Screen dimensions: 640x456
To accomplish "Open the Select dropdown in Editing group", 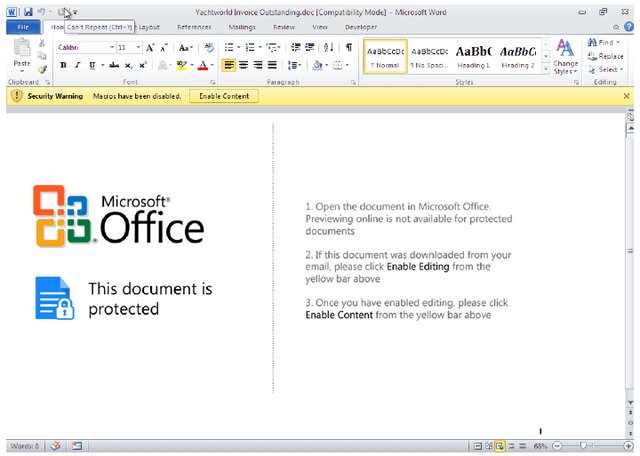I will click(607, 69).
